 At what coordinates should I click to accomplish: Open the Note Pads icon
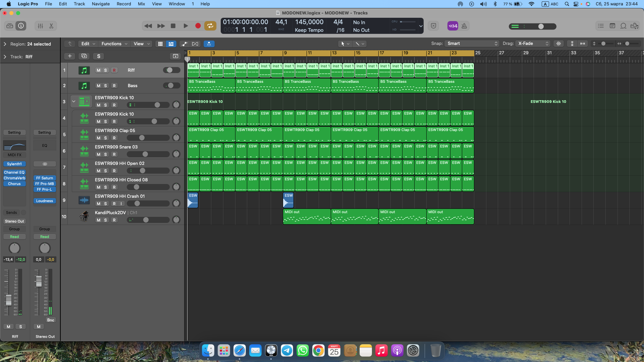(612, 26)
